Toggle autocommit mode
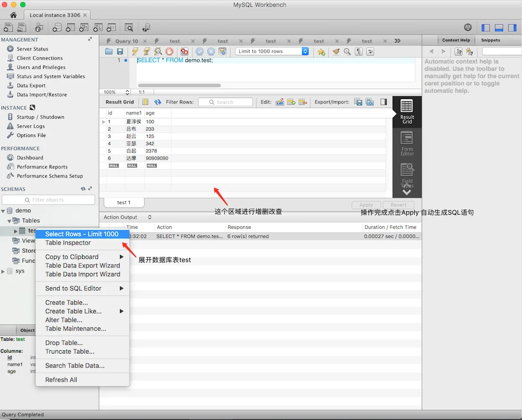This screenshot has width=522, height=420. click(x=223, y=52)
